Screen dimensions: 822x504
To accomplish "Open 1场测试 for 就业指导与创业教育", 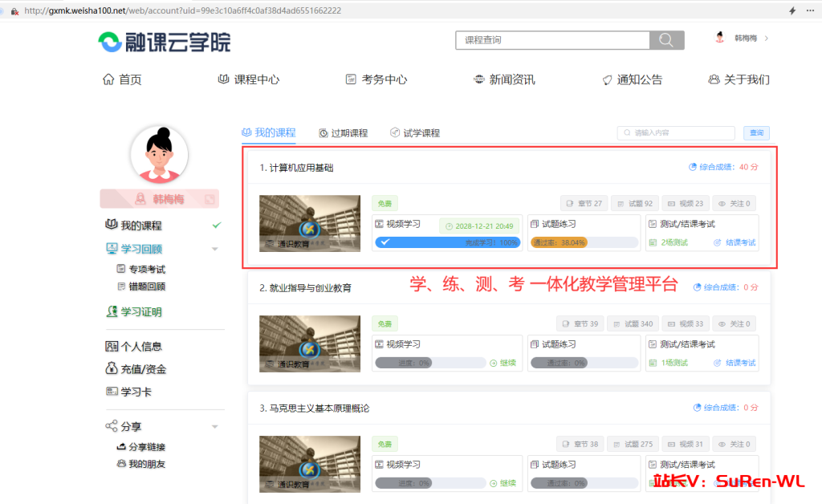I will (x=669, y=363).
